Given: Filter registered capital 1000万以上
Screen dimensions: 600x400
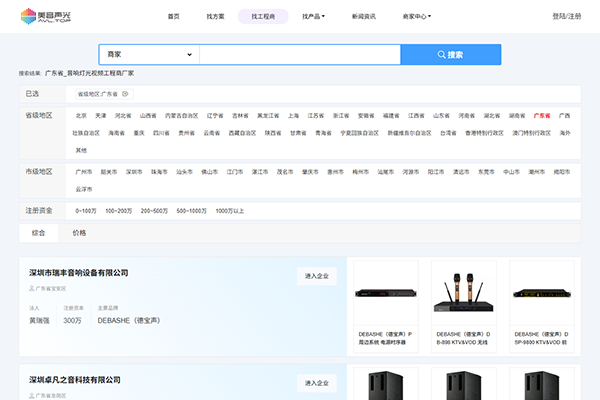Looking at the screenshot, I should coord(230,211).
